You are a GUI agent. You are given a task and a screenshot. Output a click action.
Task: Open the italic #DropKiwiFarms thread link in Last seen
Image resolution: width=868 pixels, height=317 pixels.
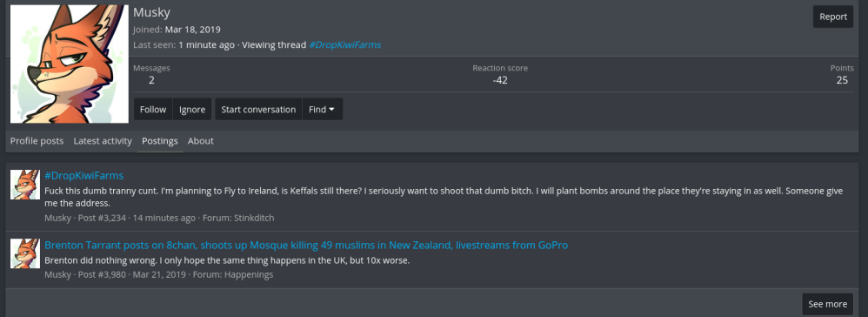[x=344, y=45]
